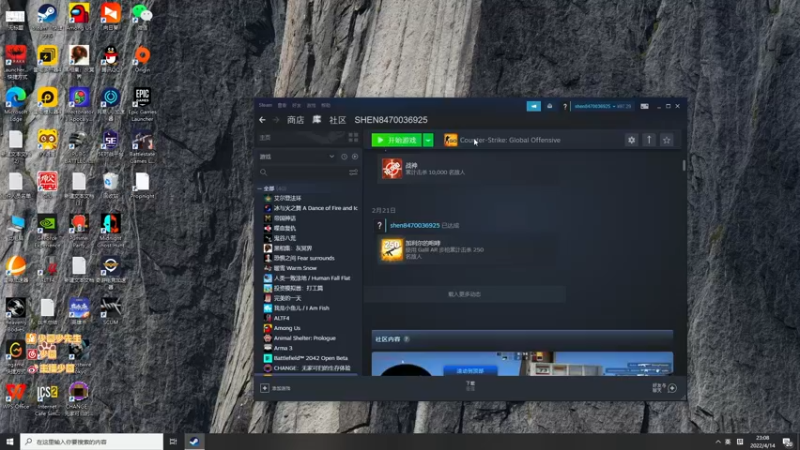Viewport: 800px width, 450px height.
Task: Select Animal Shelter: Prologue in the list
Action: click(x=299, y=338)
